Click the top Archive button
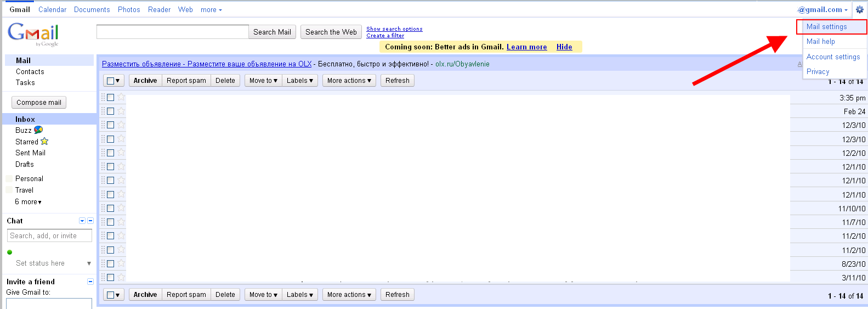 pyautogui.click(x=145, y=81)
